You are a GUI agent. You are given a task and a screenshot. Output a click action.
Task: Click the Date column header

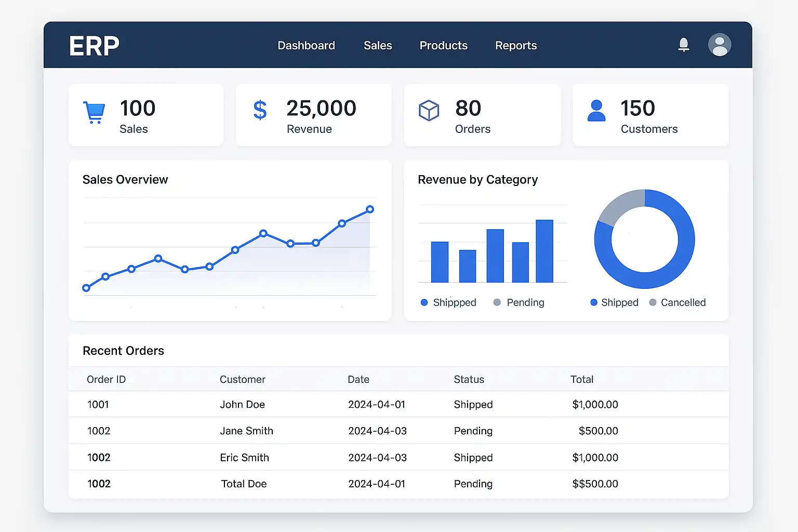pyautogui.click(x=358, y=379)
